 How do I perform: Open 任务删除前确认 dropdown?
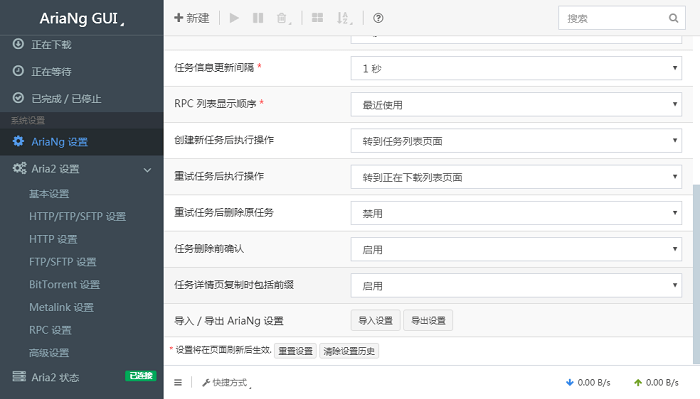pos(516,249)
